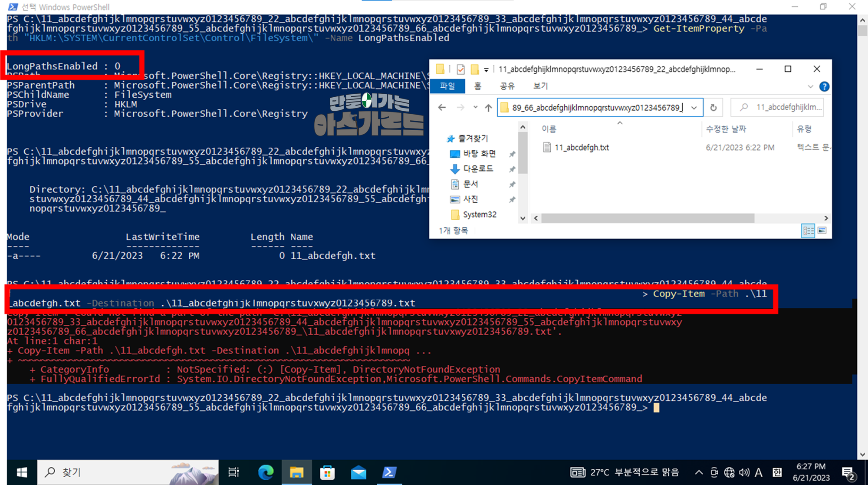
Task: Go back with Explorer back arrow
Action: 442,107
